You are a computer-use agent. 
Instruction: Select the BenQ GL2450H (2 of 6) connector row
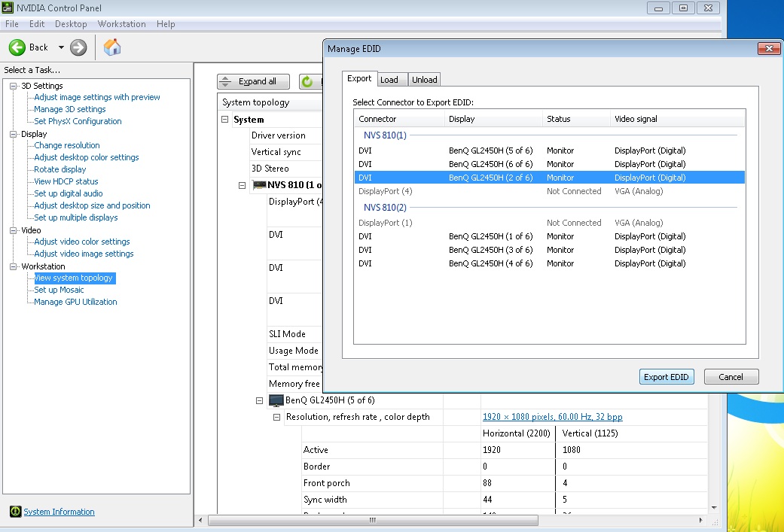pyautogui.click(x=550, y=178)
